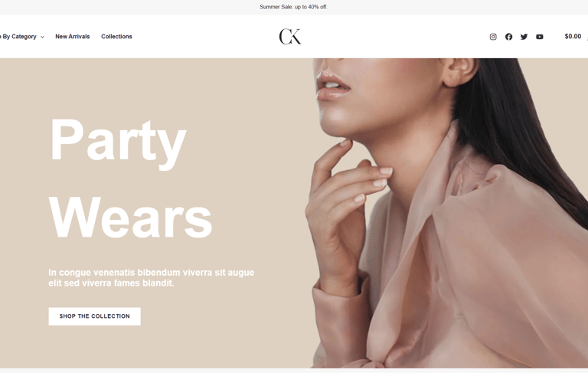Click the Summer Sale announcement text

(293, 7)
